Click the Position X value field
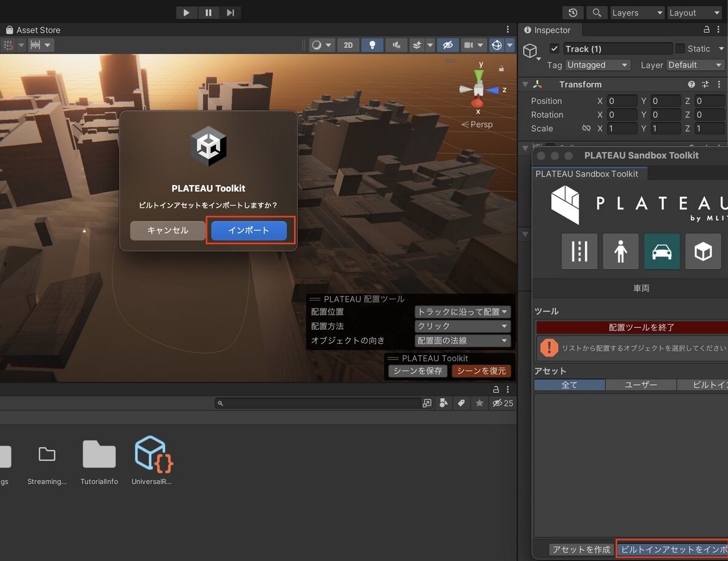 tap(622, 101)
